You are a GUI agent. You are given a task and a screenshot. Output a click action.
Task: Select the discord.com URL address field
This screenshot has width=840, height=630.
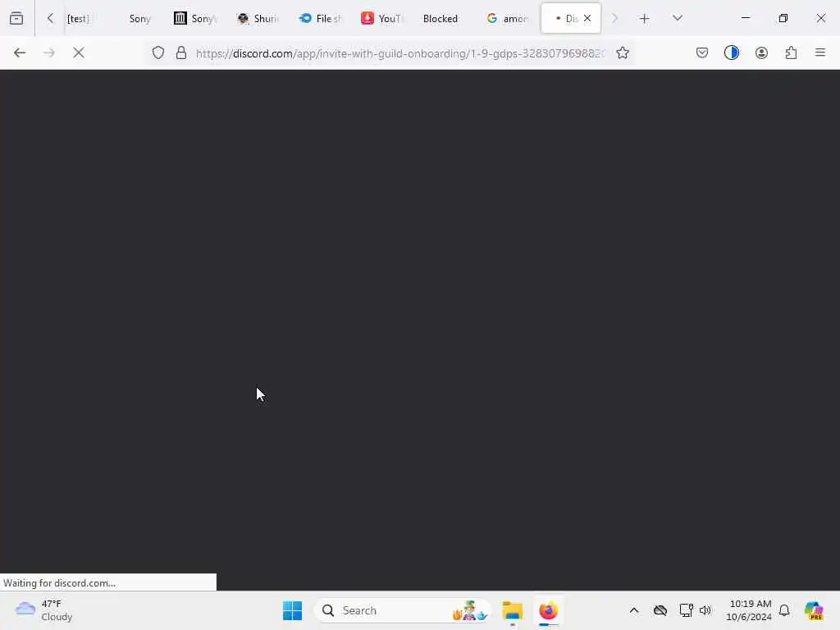pyautogui.click(x=400, y=53)
